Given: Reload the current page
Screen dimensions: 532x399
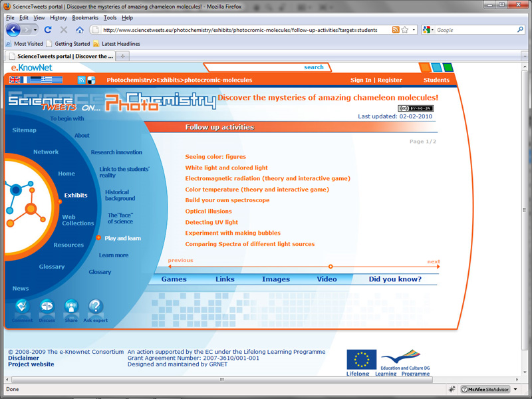Looking at the screenshot, I should (x=48, y=30).
